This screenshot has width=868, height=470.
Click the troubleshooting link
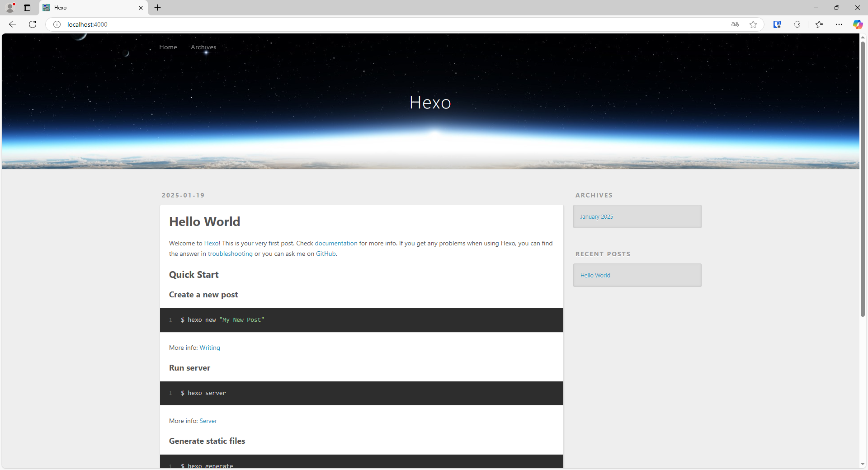[230, 254]
